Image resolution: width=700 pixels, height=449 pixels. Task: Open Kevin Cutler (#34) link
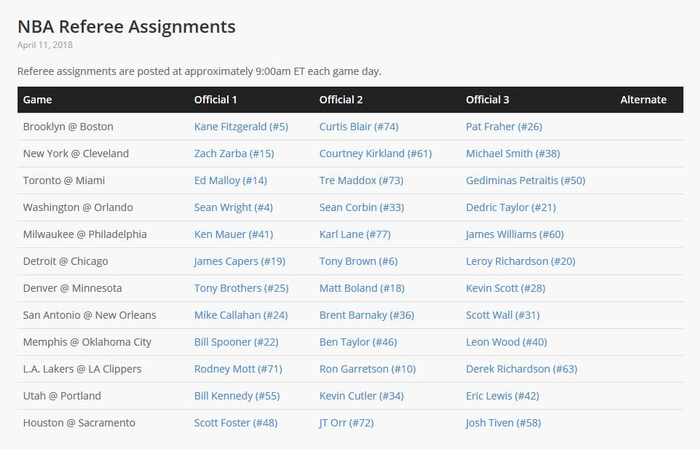(361, 396)
